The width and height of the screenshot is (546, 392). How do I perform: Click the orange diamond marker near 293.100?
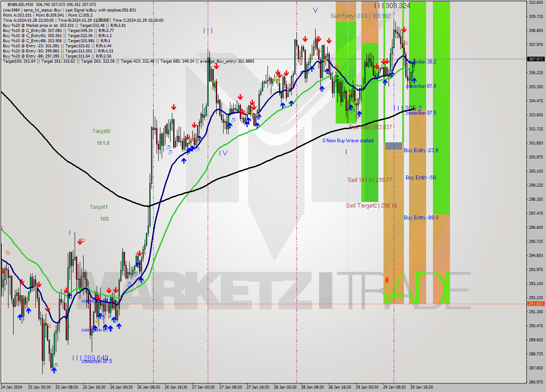(387, 280)
